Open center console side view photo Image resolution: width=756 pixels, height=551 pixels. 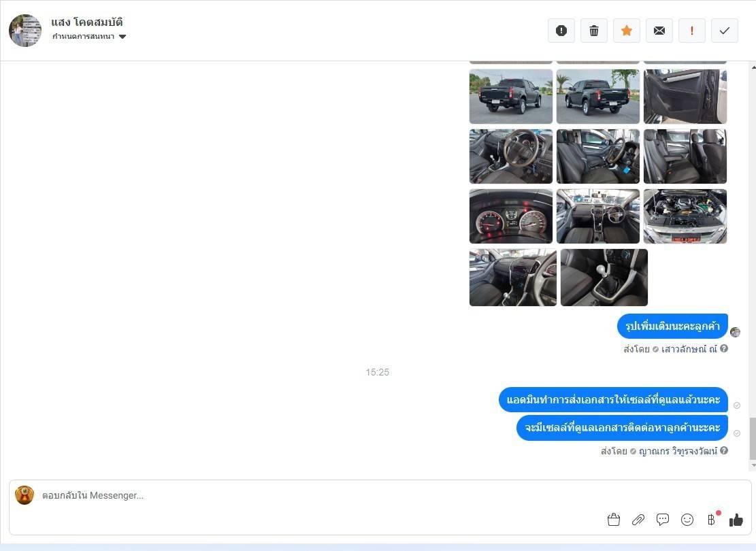pos(513,278)
